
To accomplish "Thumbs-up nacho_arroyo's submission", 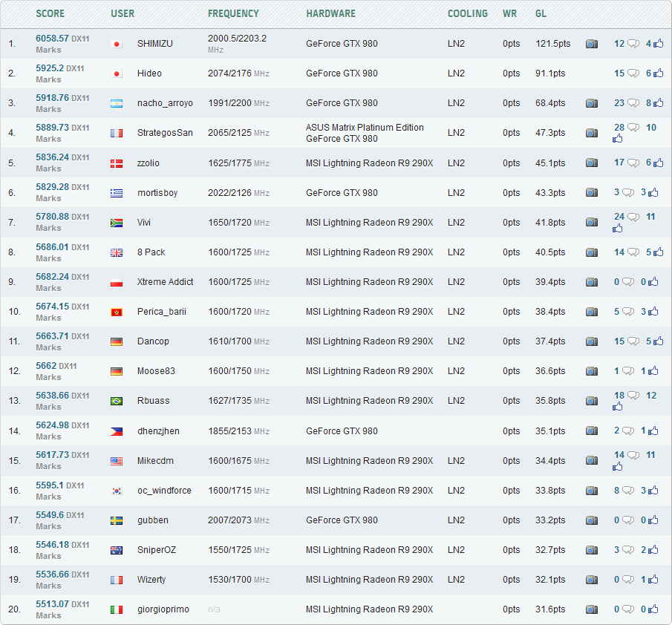I will (x=659, y=103).
